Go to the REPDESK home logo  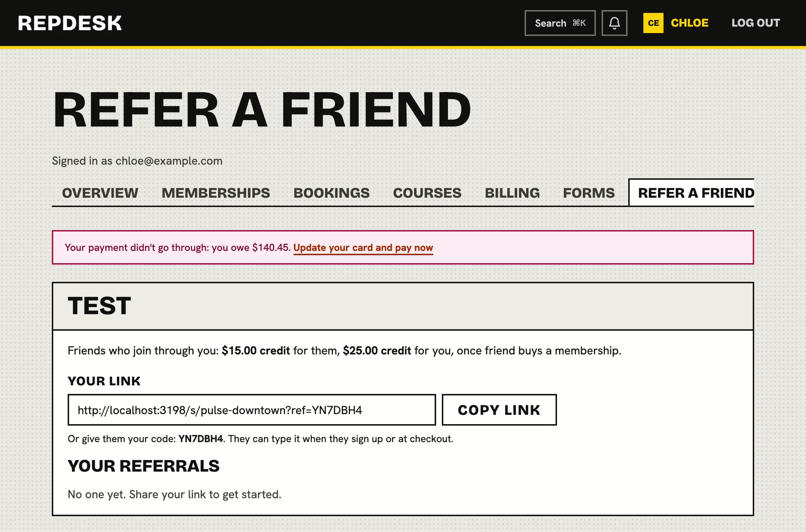(x=70, y=23)
